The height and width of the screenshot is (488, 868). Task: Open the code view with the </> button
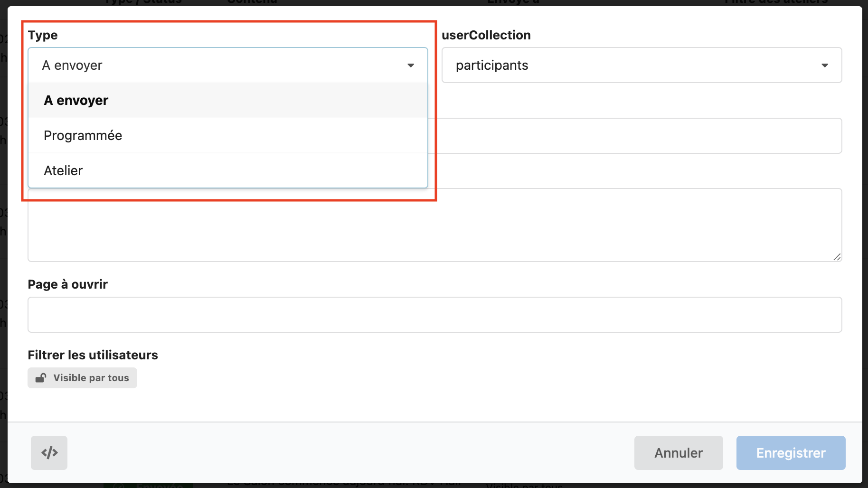point(49,453)
